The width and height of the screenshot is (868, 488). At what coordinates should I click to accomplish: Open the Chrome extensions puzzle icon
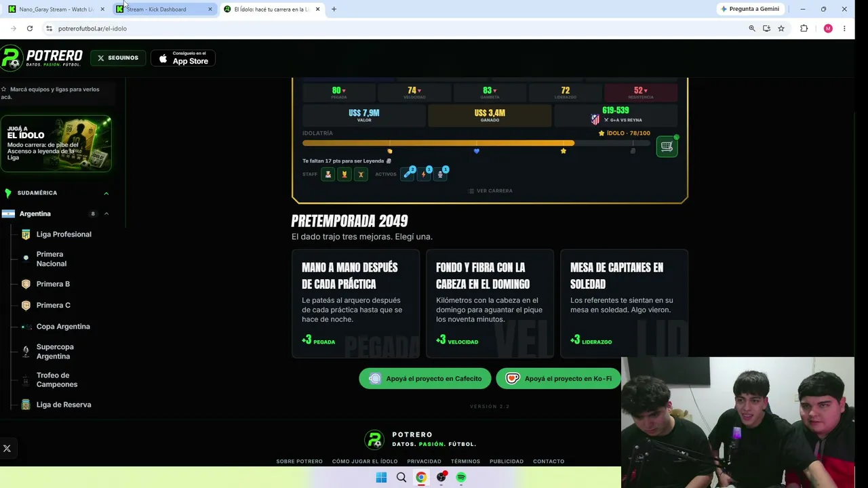coord(804,28)
